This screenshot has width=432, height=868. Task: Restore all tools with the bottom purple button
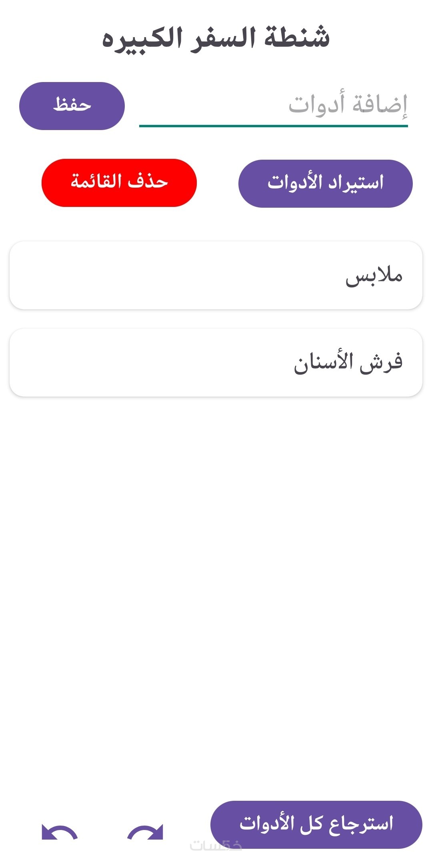click(316, 824)
